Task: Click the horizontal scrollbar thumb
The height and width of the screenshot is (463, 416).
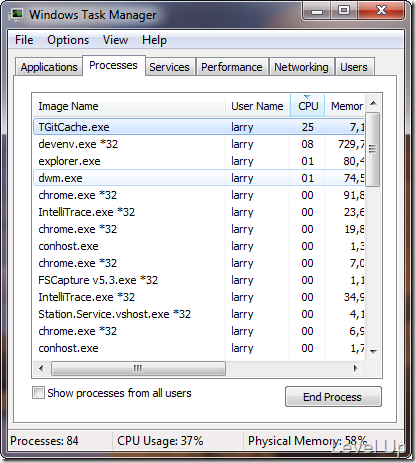Action: pos(138,368)
